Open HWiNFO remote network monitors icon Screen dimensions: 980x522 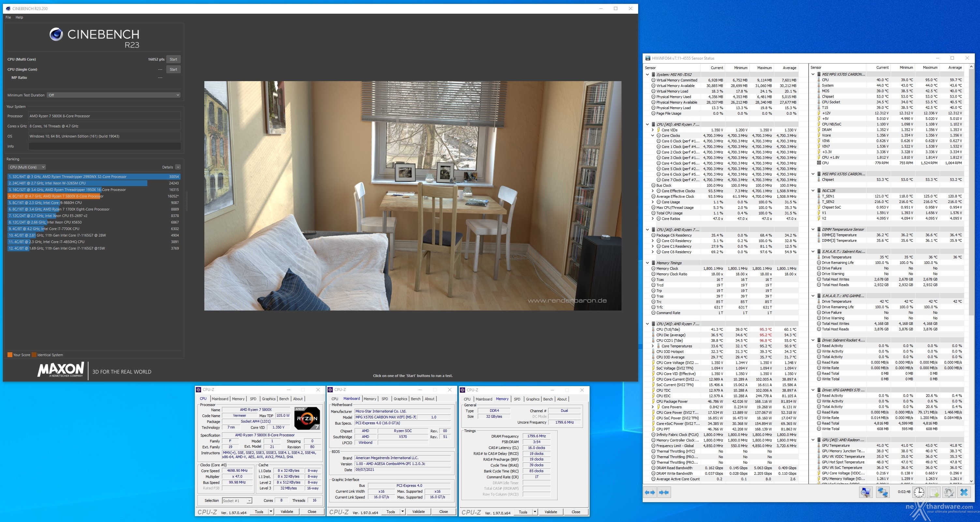tap(883, 492)
